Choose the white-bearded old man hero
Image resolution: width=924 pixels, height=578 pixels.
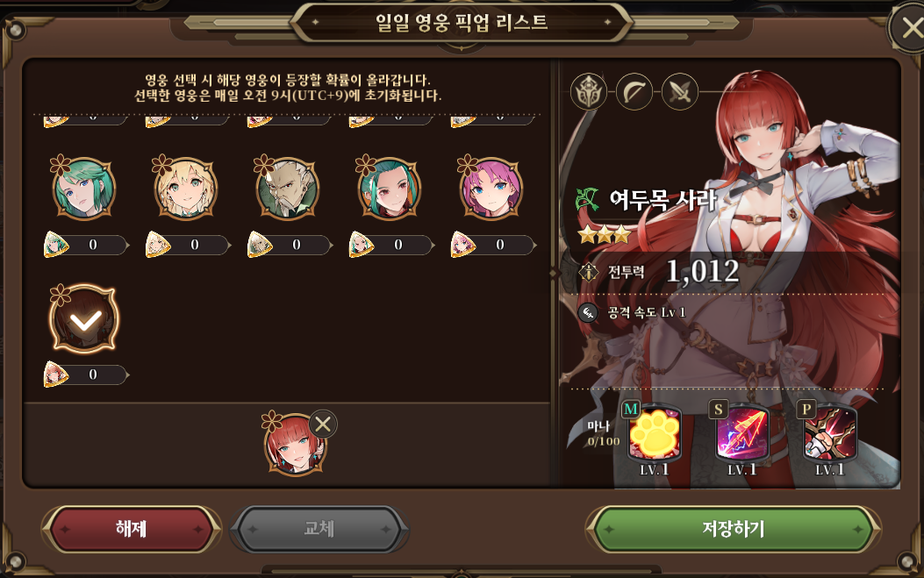[288, 189]
